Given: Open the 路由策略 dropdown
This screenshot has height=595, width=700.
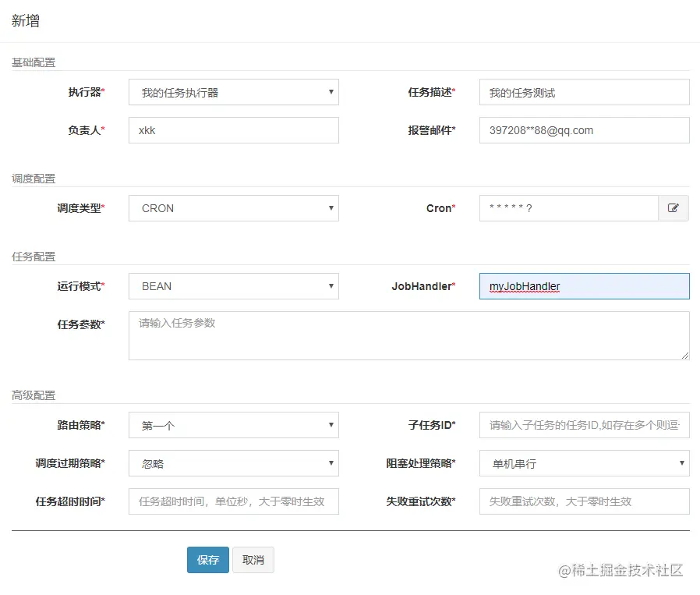Looking at the screenshot, I should pos(234,425).
